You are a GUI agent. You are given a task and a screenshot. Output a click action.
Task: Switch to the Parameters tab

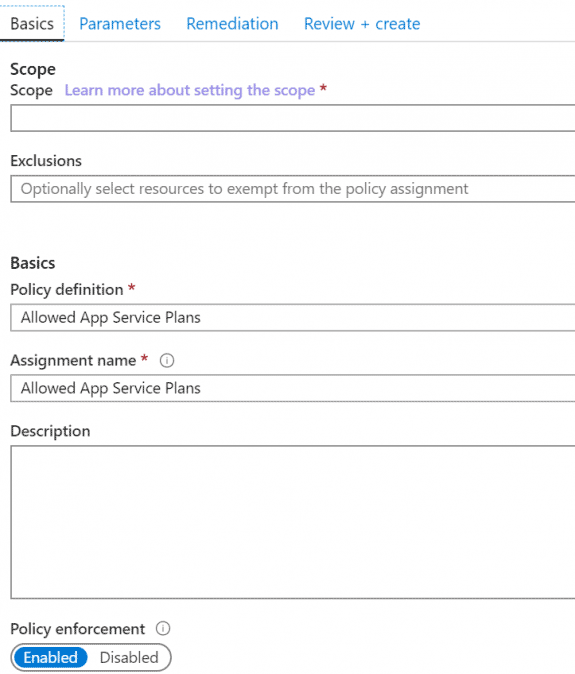pyautogui.click(x=120, y=24)
